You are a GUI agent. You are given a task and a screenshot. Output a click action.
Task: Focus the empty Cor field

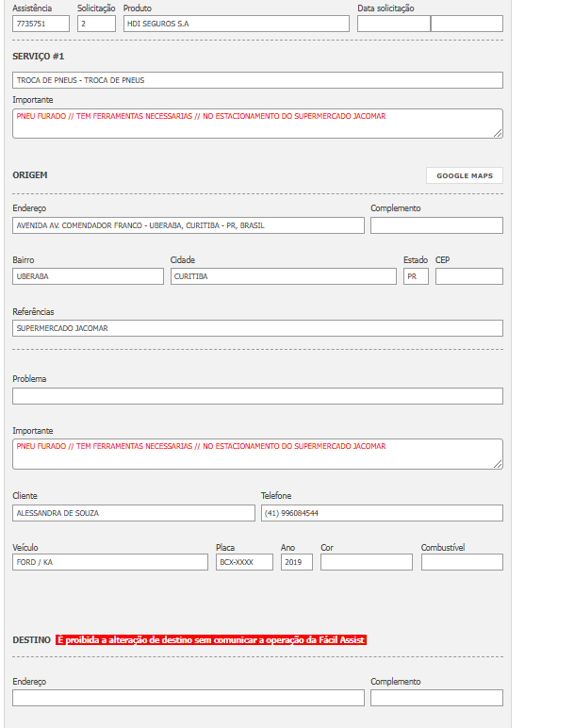(367, 562)
